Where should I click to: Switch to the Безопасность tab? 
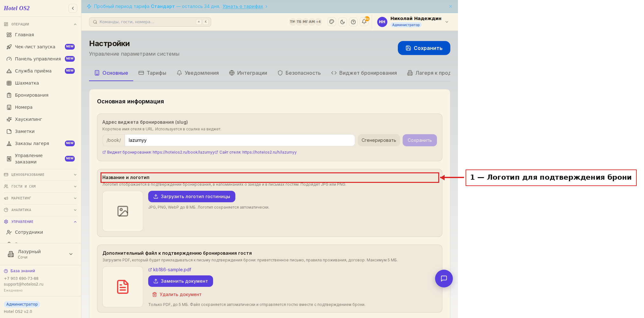[x=299, y=73]
